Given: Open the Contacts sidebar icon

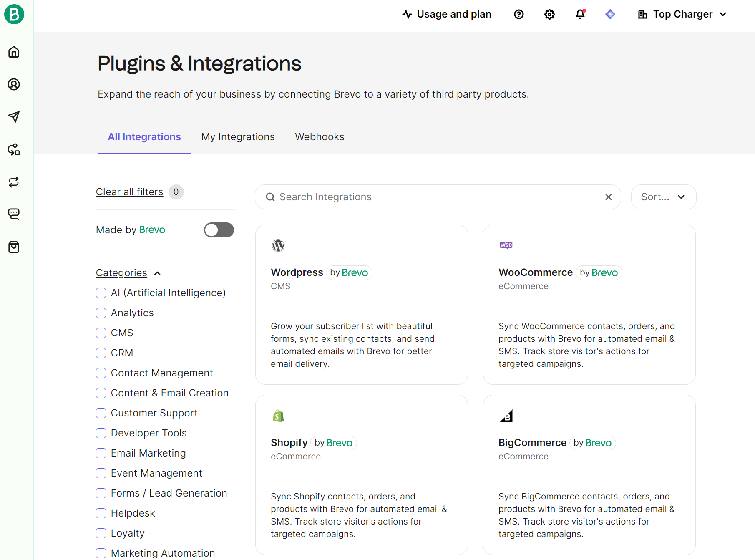Looking at the screenshot, I should 14,84.
